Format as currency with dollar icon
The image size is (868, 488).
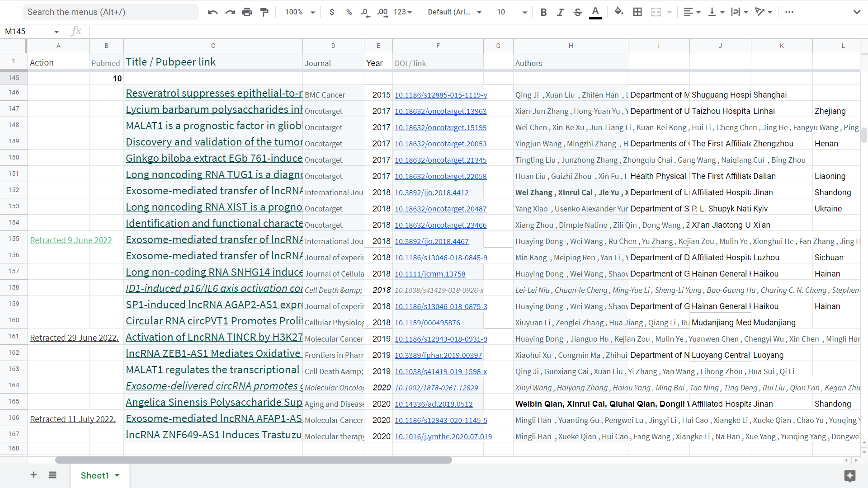[332, 12]
